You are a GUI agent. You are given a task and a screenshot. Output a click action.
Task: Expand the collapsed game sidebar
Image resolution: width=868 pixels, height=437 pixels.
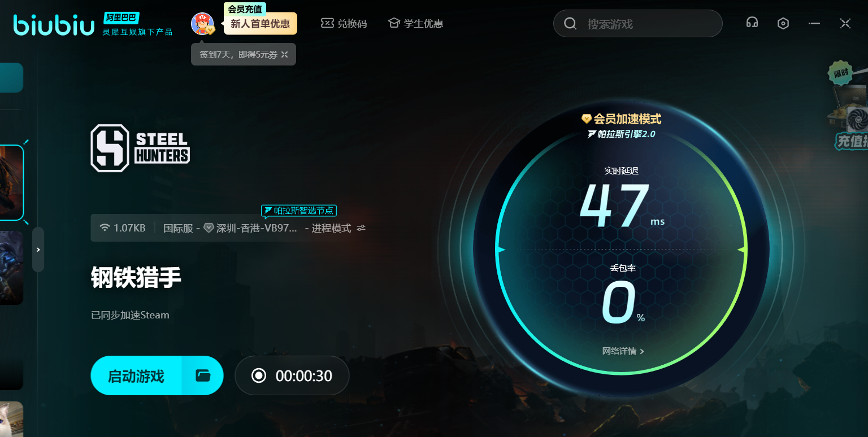pyautogui.click(x=38, y=250)
